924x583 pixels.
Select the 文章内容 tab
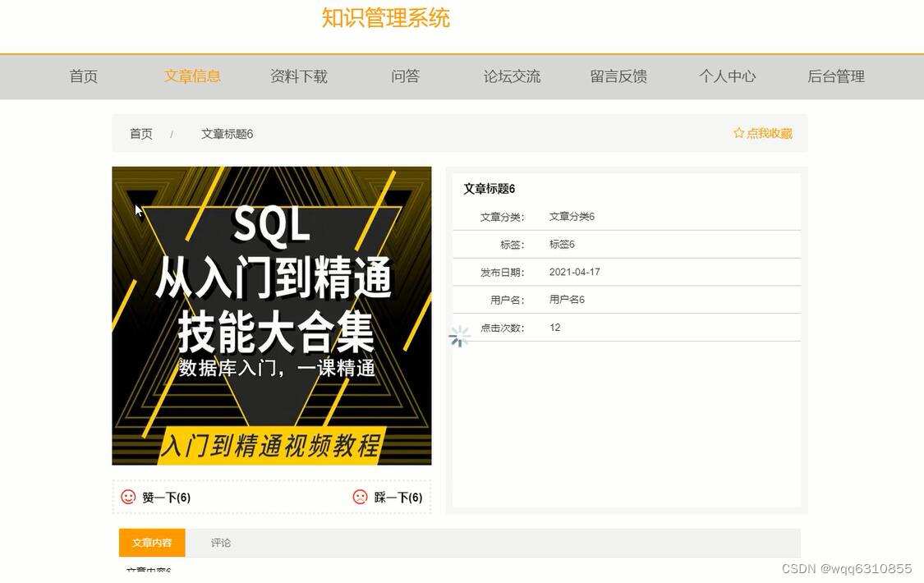[x=152, y=543]
